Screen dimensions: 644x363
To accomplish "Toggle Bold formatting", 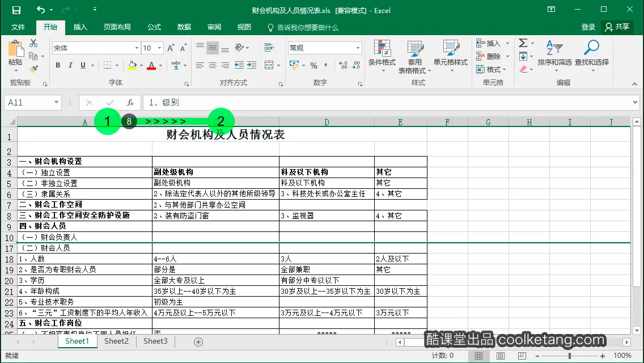I will (x=58, y=65).
